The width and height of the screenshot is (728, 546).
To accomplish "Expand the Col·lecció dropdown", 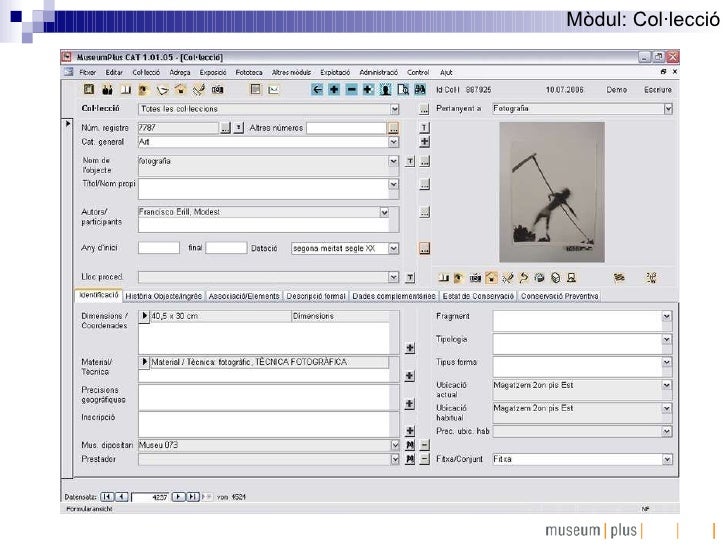I will 394,109.
